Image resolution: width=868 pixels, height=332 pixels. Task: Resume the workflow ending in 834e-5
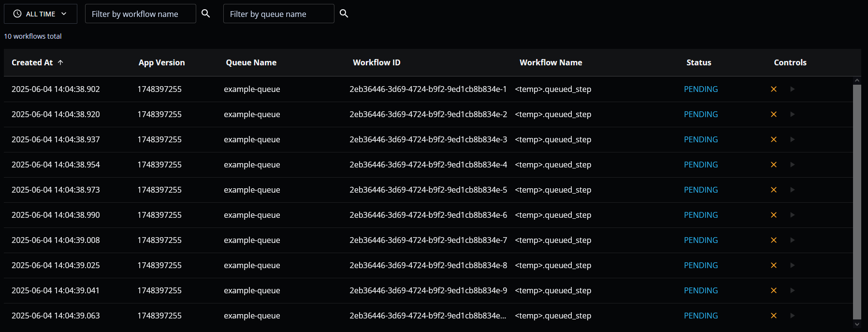point(792,190)
